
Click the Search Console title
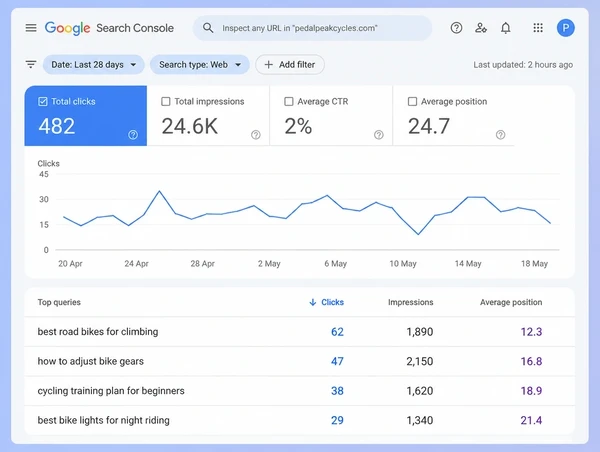135,28
